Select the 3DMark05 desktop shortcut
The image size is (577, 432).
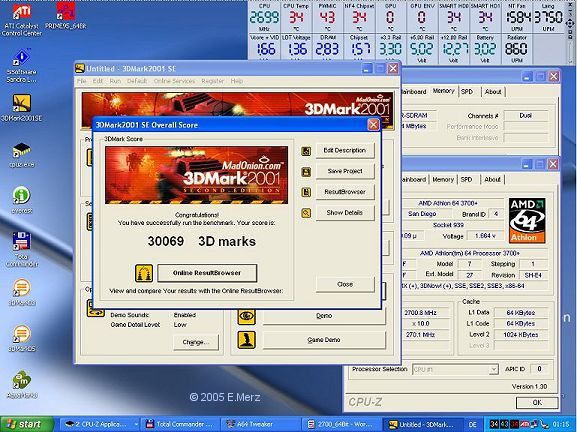coord(22,339)
